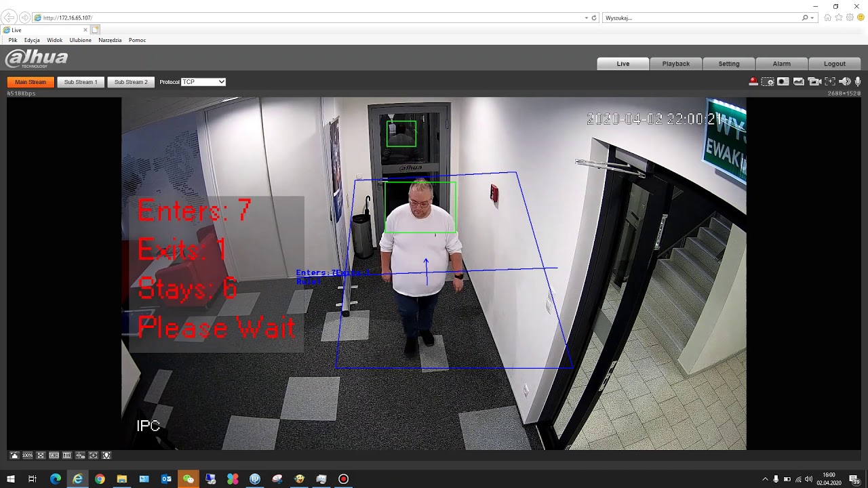Open the fluency adjustment icon
Image resolution: width=868 pixels, height=488 pixels.
67,455
